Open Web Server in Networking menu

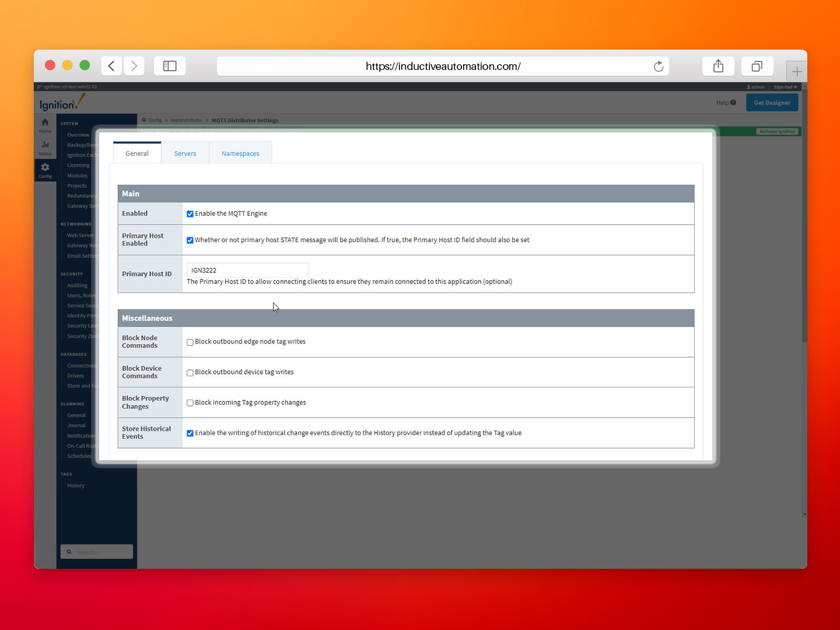click(x=80, y=235)
